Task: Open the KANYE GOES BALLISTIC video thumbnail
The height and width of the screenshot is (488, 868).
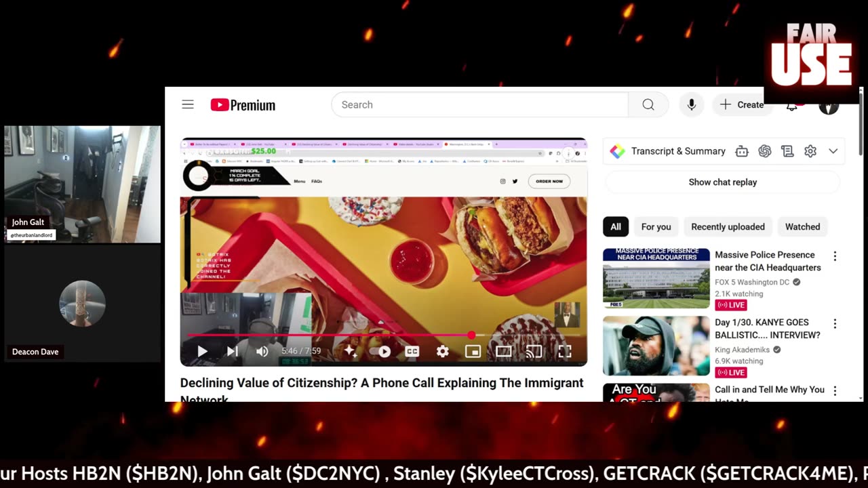Action: coord(656,346)
